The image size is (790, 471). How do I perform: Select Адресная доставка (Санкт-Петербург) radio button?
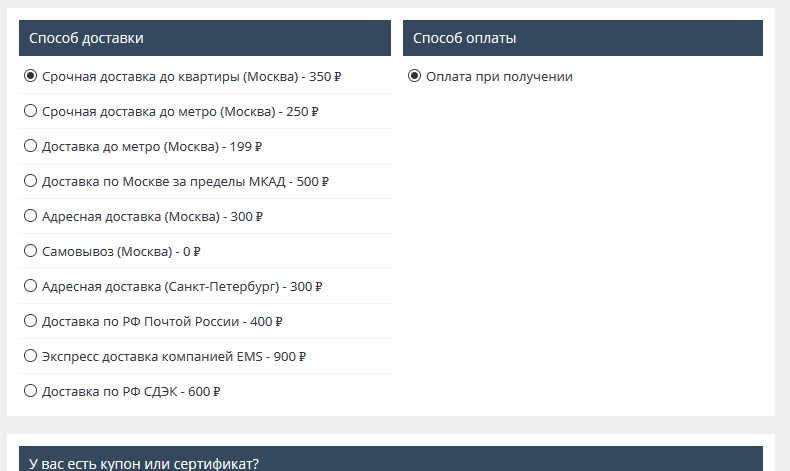[30, 286]
